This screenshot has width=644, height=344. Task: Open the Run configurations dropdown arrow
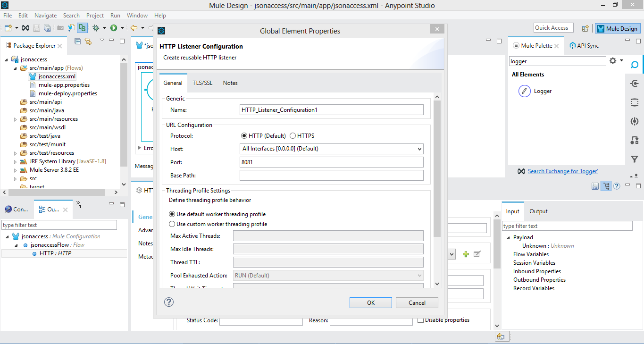(122, 28)
